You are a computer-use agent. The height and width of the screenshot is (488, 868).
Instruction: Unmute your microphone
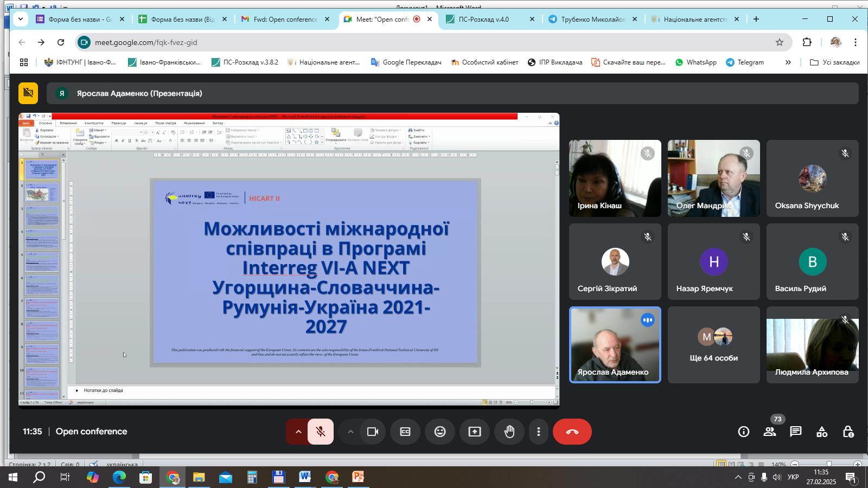coord(321,432)
